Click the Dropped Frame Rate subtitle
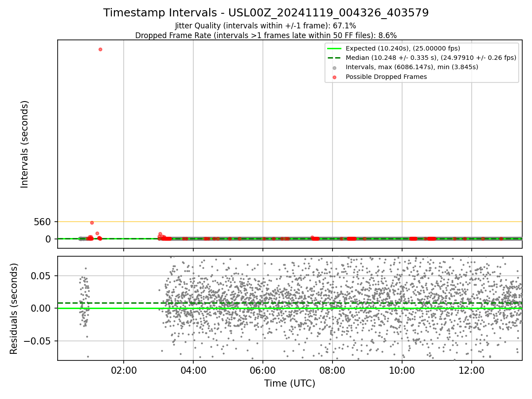 coord(266,35)
